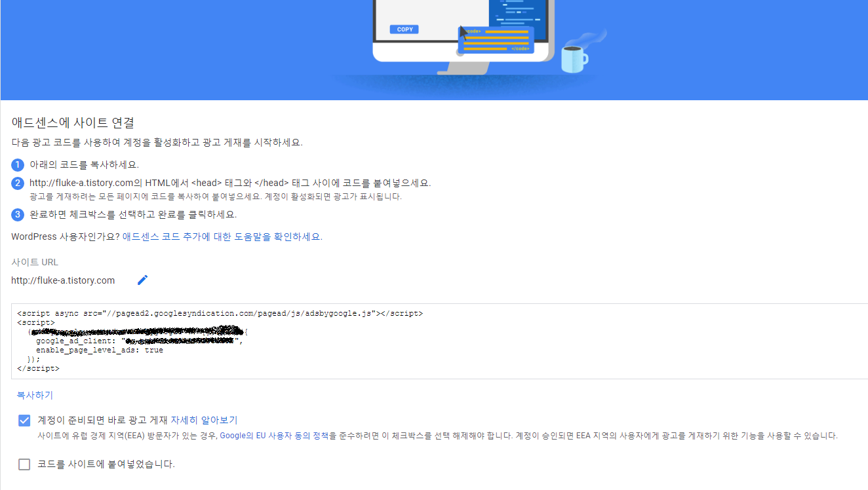Click the COPY button in the illustration
The width and height of the screenshot is (868, 490).
[404, 29]
